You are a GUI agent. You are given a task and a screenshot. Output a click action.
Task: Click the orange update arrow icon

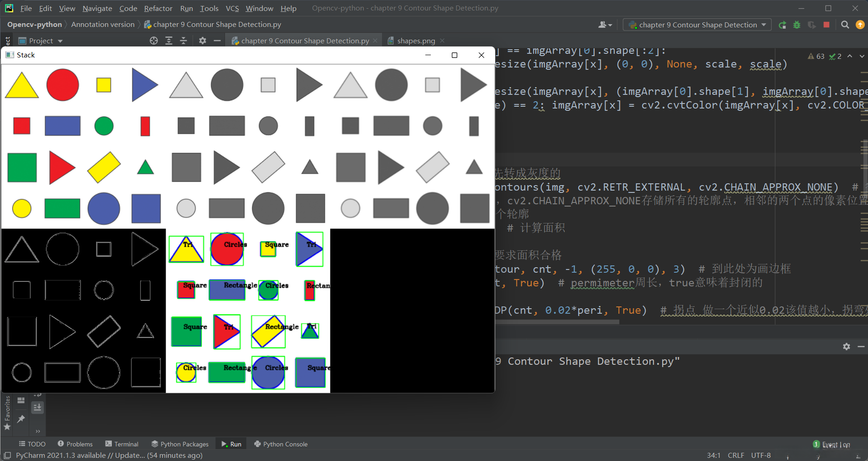pyautogui.click(x=860, y=25)
